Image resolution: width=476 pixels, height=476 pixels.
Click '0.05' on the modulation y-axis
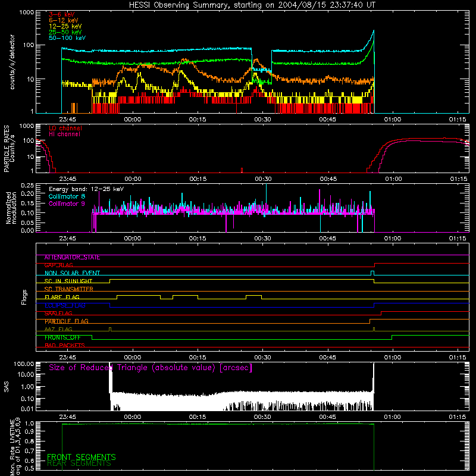coord(27,223)
